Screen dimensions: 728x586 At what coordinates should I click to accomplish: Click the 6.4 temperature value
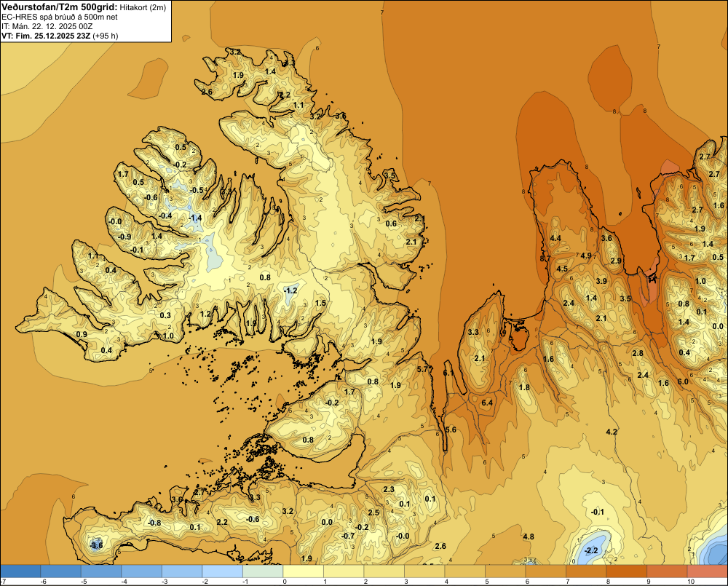[487, 403]
